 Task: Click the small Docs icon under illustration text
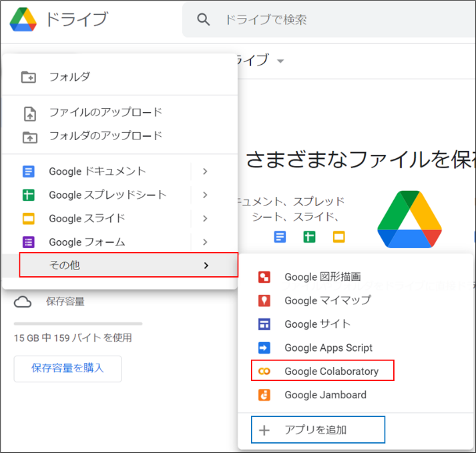coord(280,237)
